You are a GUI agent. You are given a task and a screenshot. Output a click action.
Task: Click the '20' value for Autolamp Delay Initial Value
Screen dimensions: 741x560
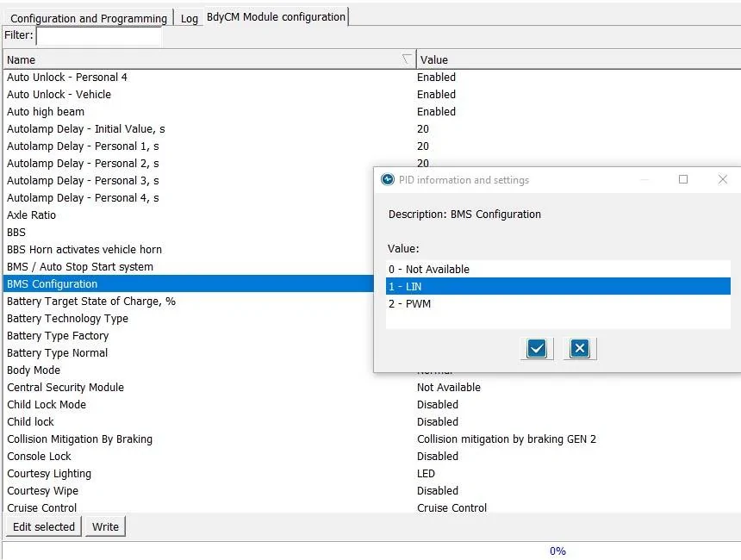[423, 129]
